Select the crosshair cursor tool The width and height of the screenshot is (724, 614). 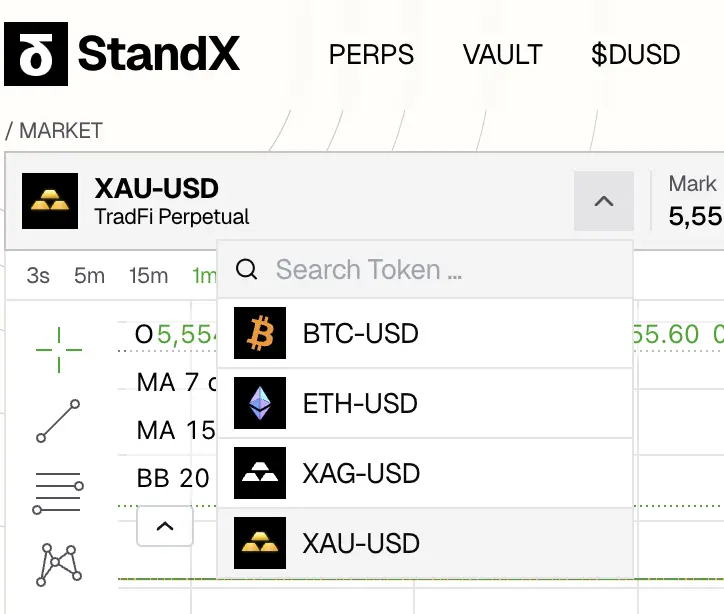(59, 350)
